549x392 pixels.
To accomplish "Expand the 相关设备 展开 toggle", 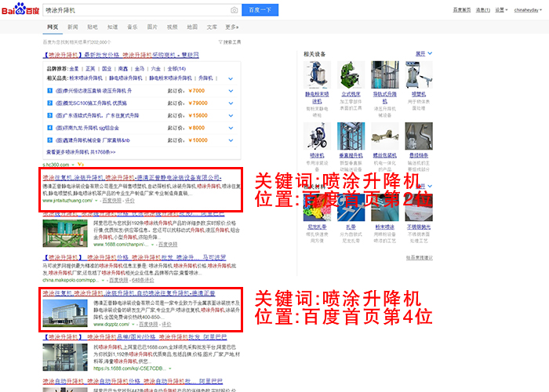I will 424,53.
